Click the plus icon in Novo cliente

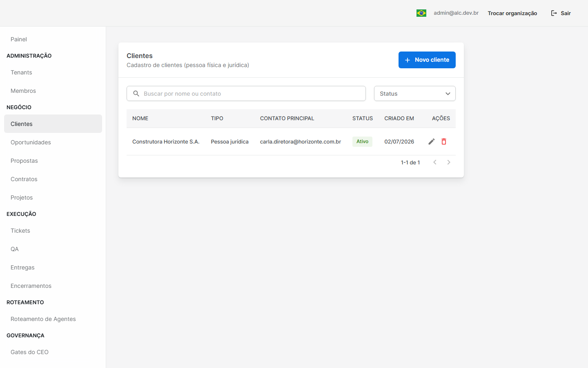[x=407, y=60]
